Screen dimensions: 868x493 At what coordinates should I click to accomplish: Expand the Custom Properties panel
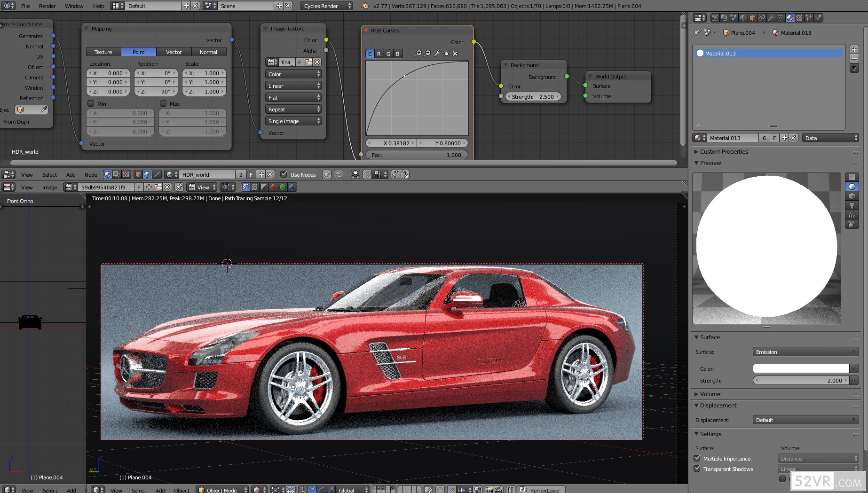[x=724, y=151]
